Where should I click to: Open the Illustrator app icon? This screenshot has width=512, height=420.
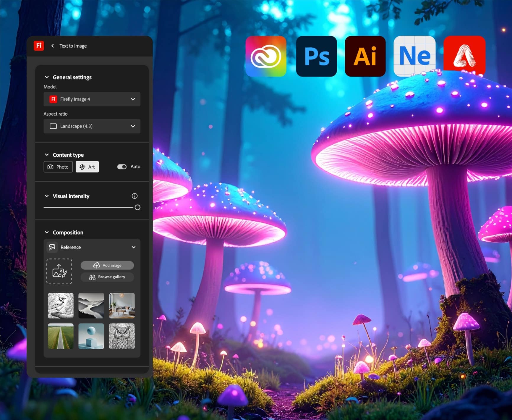point(365,56)
